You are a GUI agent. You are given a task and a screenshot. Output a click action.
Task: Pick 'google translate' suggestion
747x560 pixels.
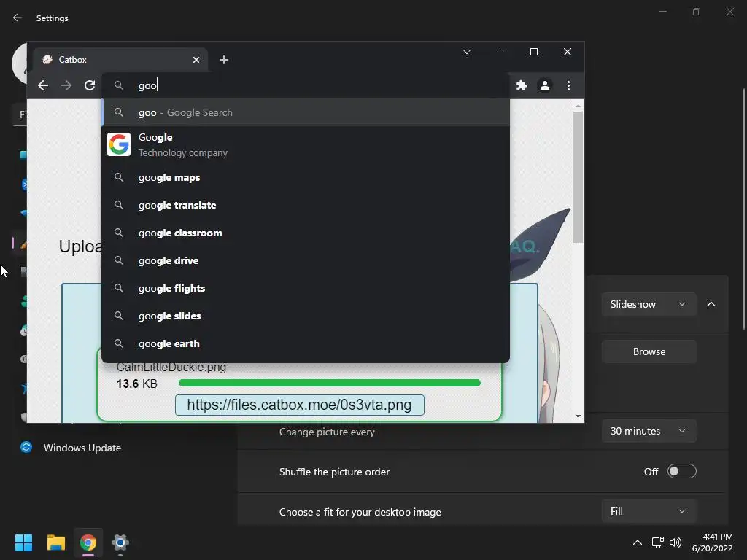point(306,205)
